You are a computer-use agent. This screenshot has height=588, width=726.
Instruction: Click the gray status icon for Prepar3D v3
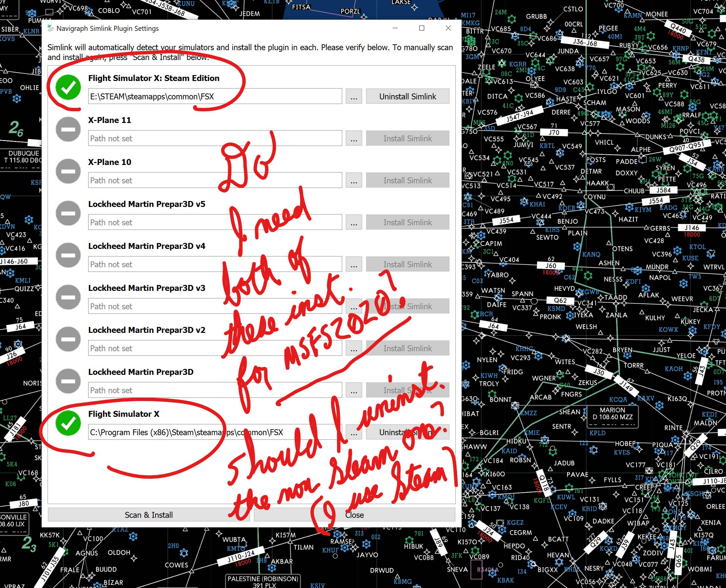[x=68, y=297]
